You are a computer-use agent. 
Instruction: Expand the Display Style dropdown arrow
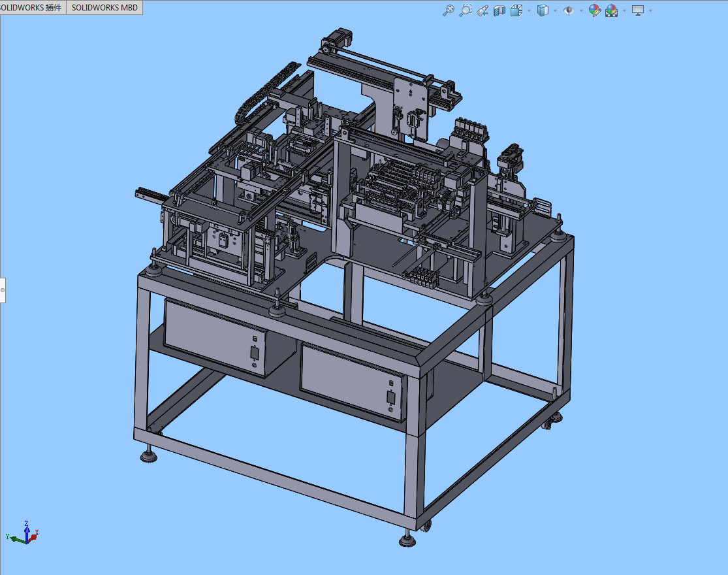[555, 10]
